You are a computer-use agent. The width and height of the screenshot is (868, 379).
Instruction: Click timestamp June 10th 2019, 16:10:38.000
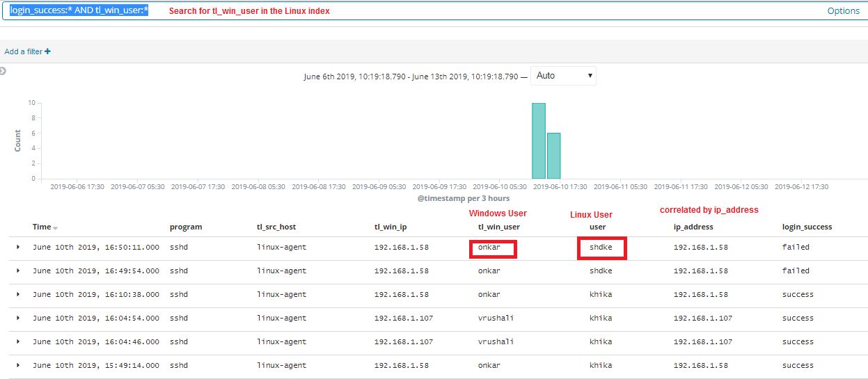(96, 295)
